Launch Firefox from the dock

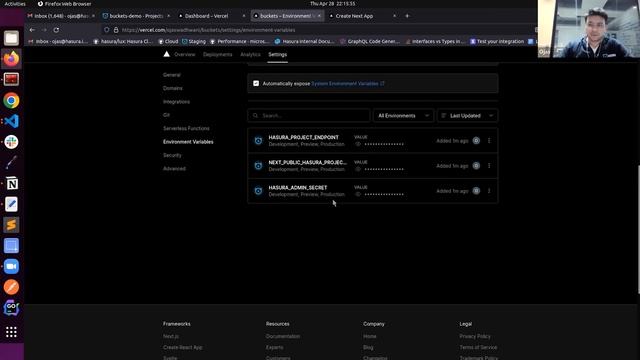(x=11, y=59)
